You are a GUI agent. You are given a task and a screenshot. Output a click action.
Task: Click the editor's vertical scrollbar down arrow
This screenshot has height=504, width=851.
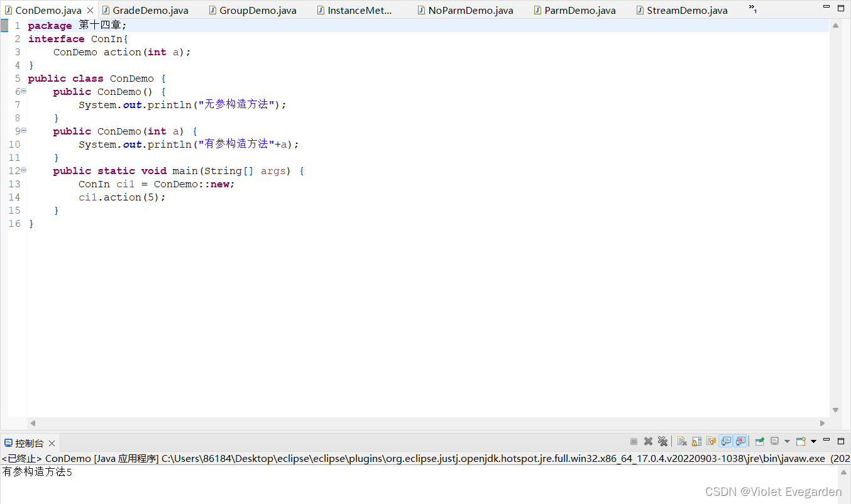835,409
